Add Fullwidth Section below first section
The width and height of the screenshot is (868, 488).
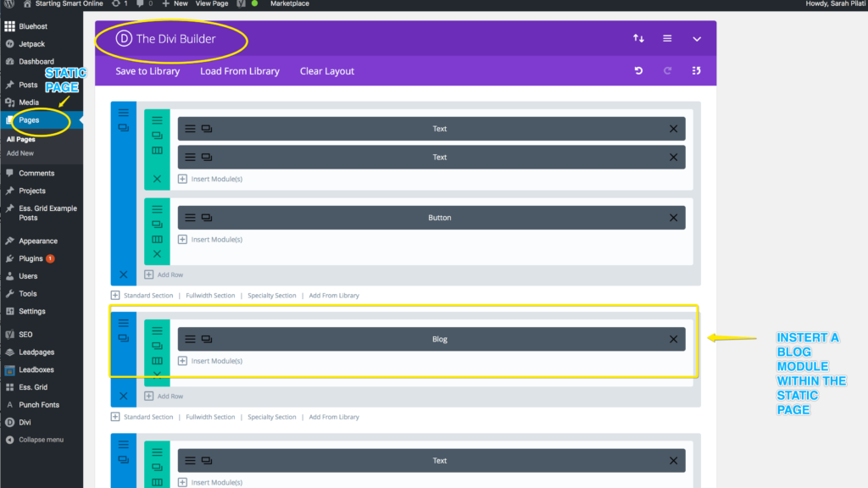point(210,296)
